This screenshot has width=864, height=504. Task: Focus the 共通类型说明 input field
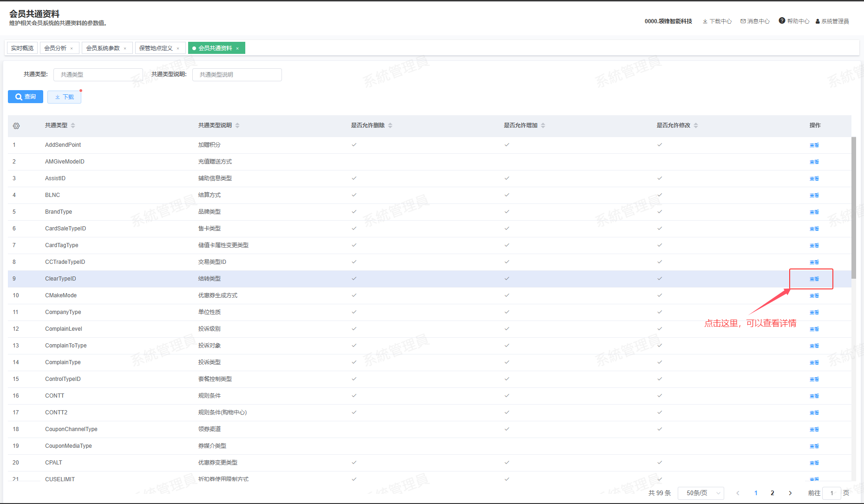tap(237, 75)
